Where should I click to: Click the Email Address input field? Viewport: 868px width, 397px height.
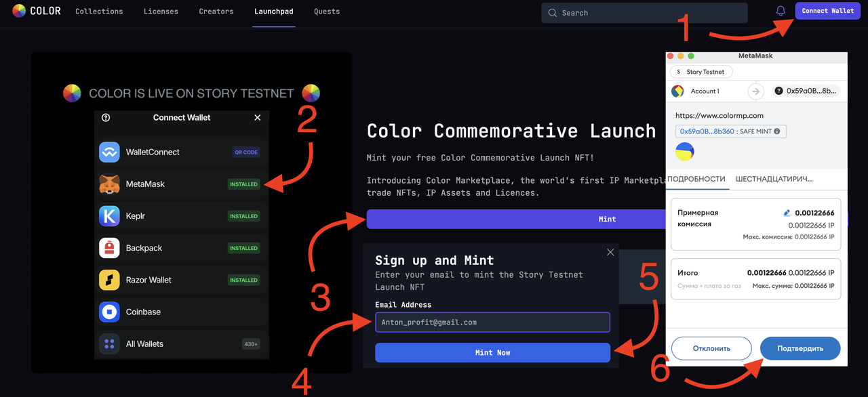pos(493,322)
